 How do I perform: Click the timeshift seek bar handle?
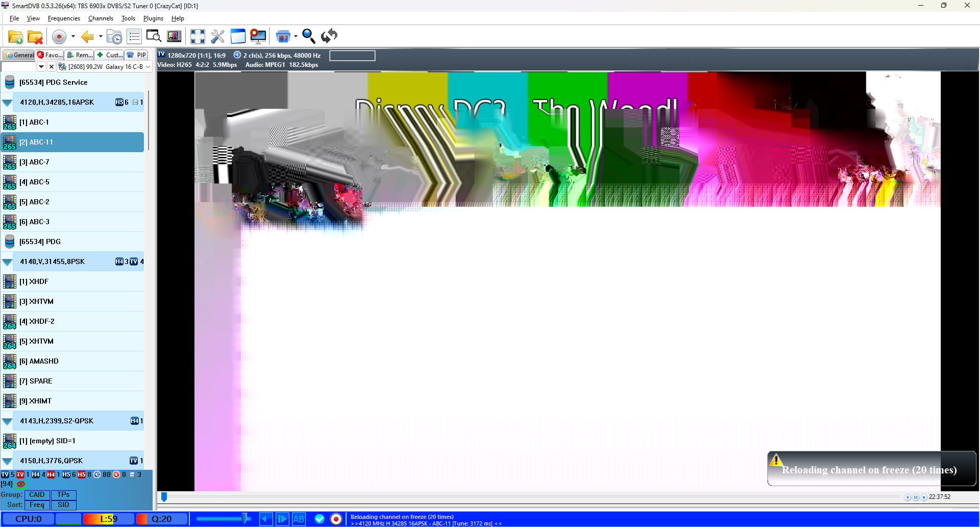[x=164, y=497]
